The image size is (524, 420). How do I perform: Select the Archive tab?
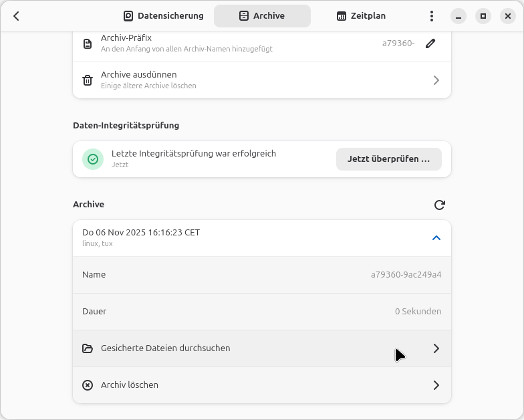tap(262, 16)
